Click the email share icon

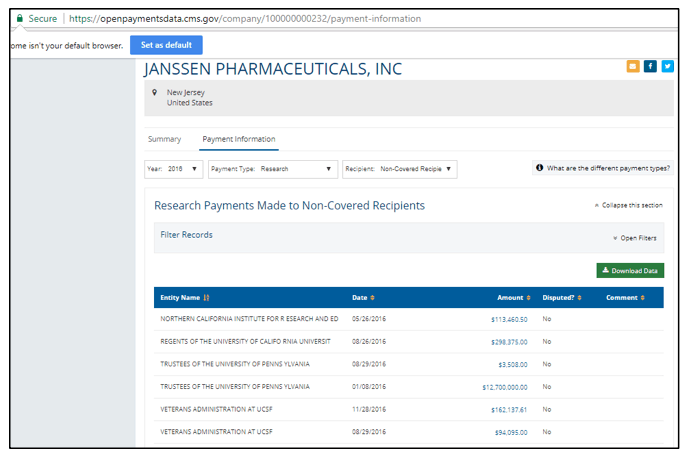(633, 66)
